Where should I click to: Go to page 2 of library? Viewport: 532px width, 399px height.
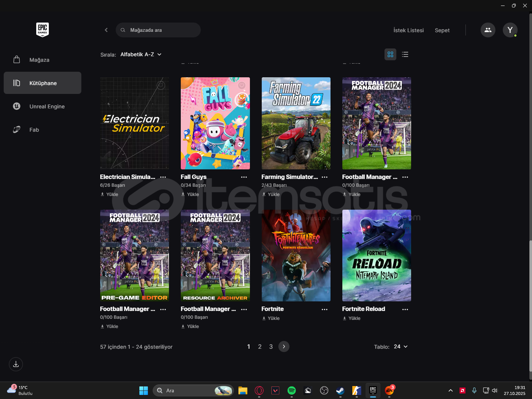point(260,346)
